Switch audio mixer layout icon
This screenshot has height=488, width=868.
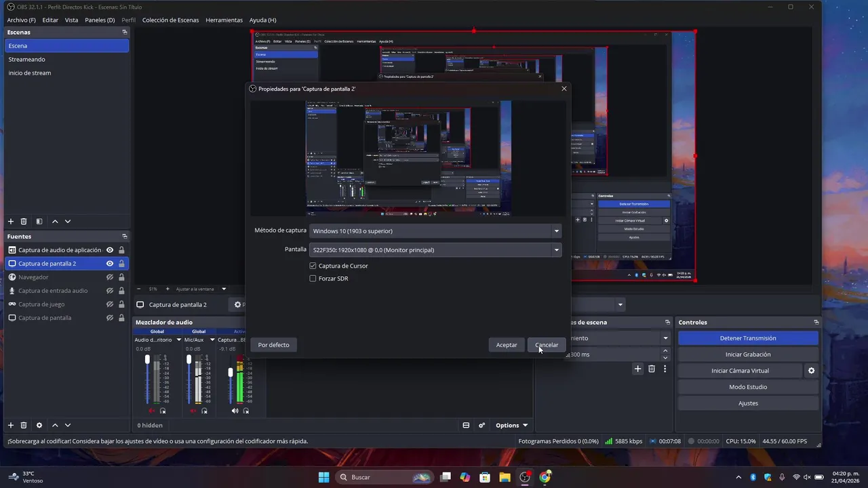coord(466,426)
